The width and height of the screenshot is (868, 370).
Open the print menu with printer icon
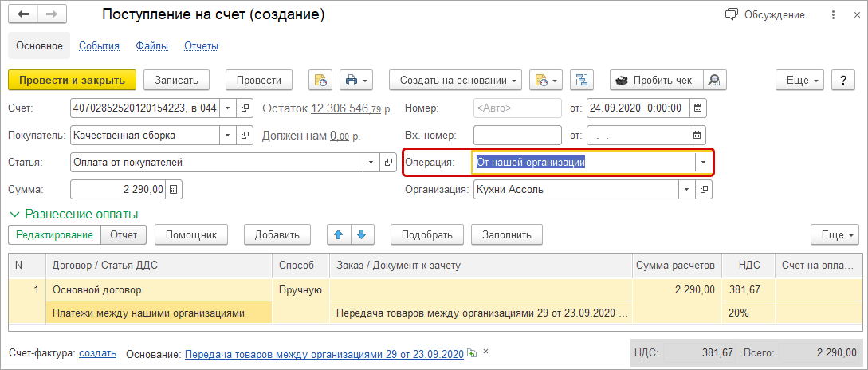point(356,80)
